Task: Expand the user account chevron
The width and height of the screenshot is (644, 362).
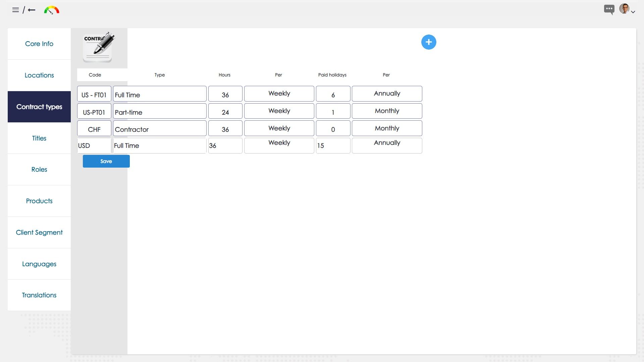Action: (x=633, y=12)
